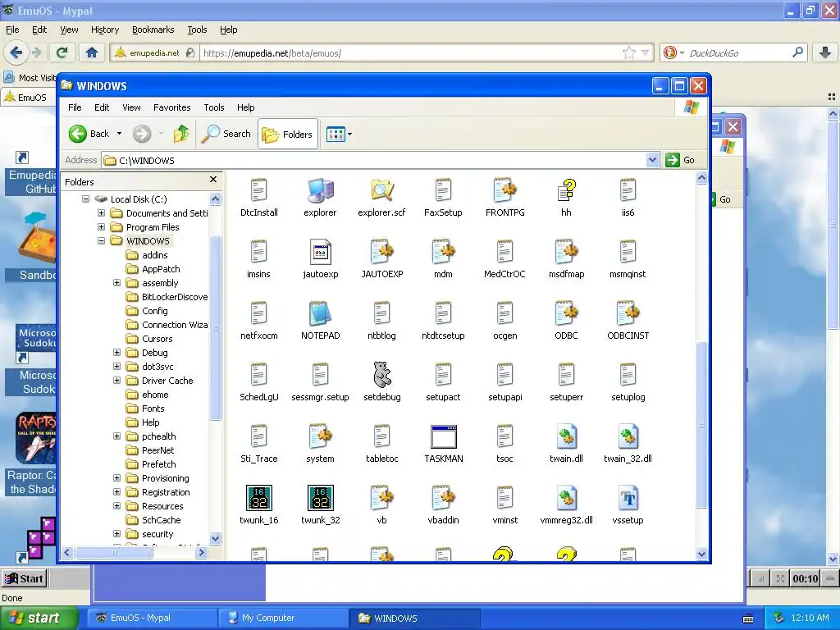Expand the Resources folder node
Viewport: 840px width, 630px height.
point(116,505)
